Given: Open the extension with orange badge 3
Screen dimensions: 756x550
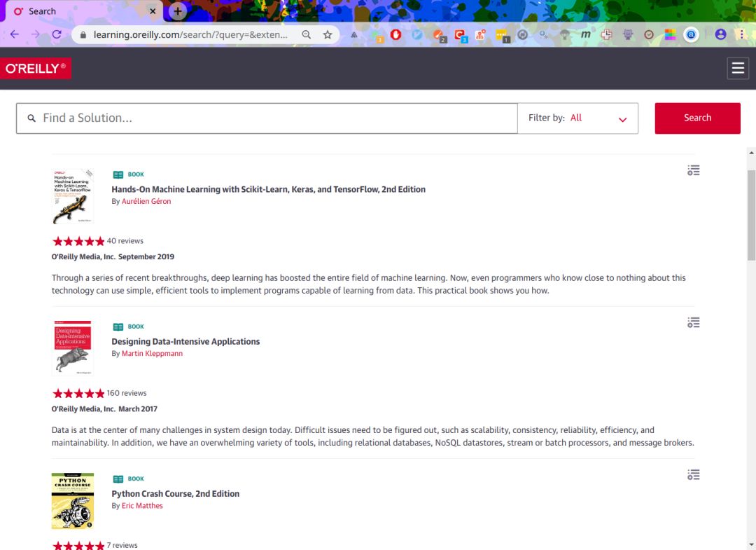Looking at the screenshot, I should pos(376,36).
